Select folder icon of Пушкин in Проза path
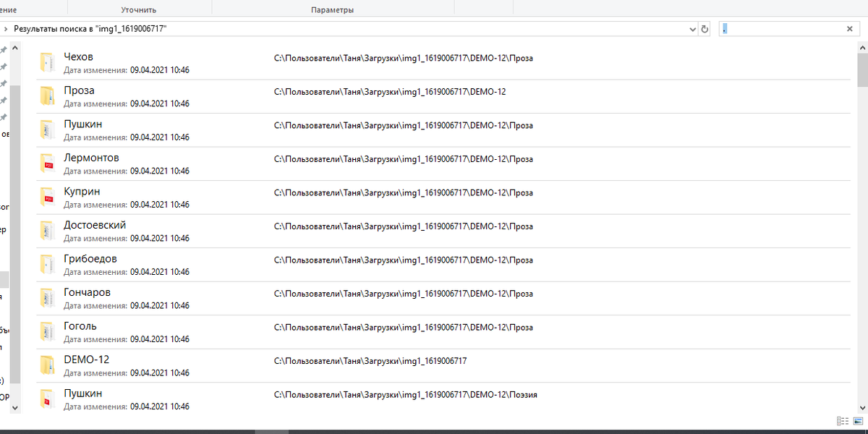This screenshot has height=434, width=868. click(47, 130)
